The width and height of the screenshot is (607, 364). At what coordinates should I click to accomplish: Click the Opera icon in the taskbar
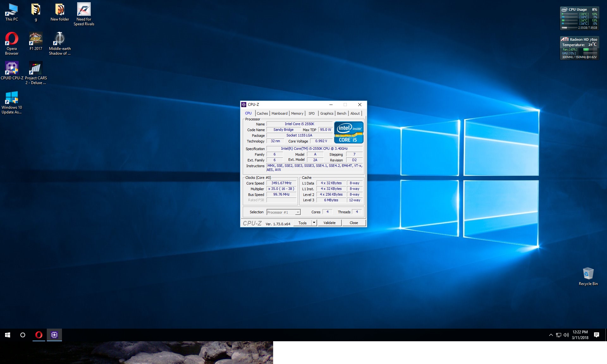pos(39,335)
